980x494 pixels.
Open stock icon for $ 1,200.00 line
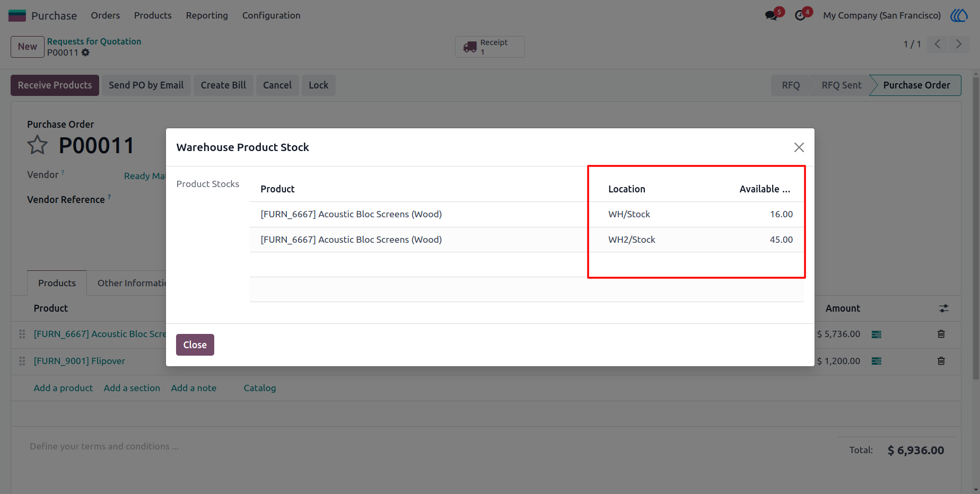(877, 361)
